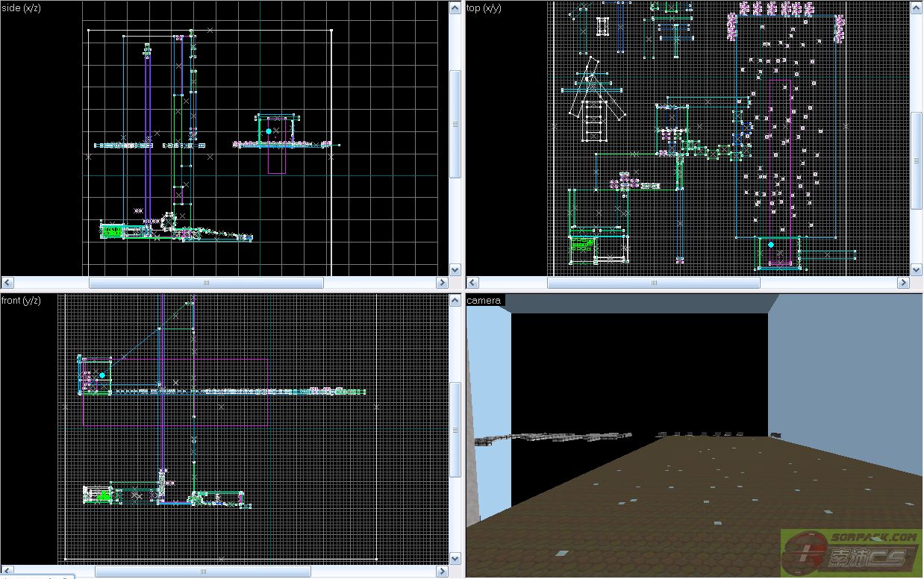Click the down arrow of side view's vertical scrollbar
This screenshot has width=924, height=579.
point(455,269)
